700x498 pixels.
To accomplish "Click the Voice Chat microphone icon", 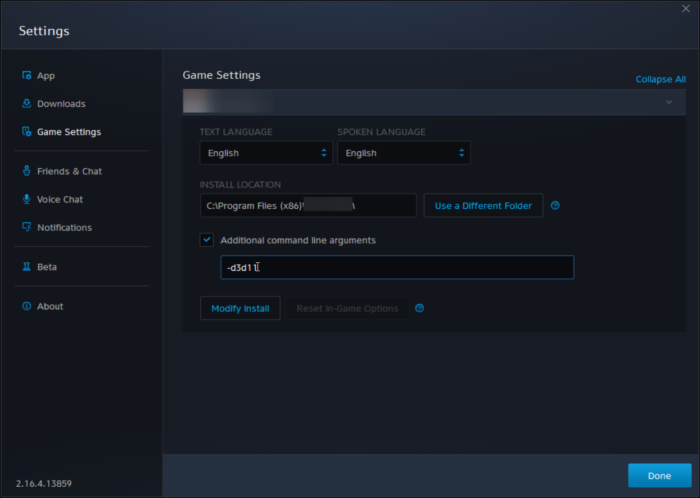I will coord(27,199).
